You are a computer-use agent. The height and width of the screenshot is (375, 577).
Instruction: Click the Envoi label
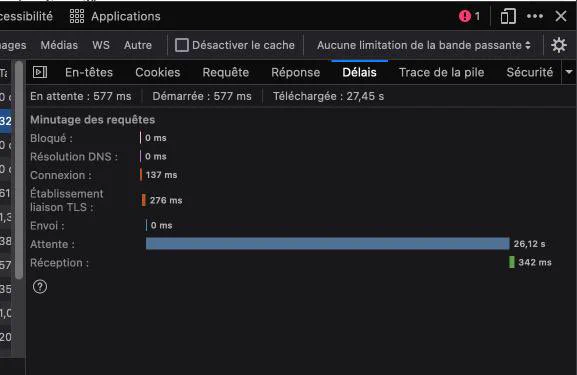47,226
